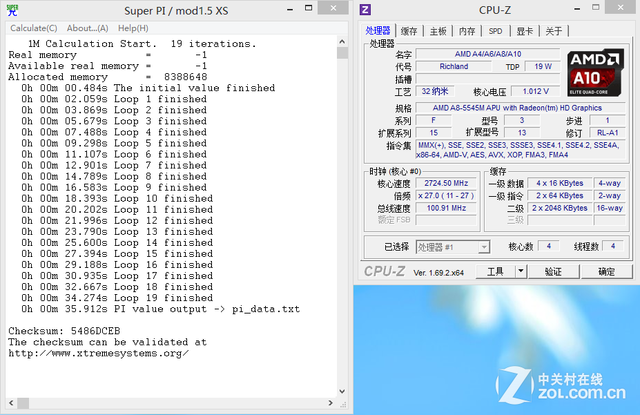Click the Richland codename field

point(453,67)
